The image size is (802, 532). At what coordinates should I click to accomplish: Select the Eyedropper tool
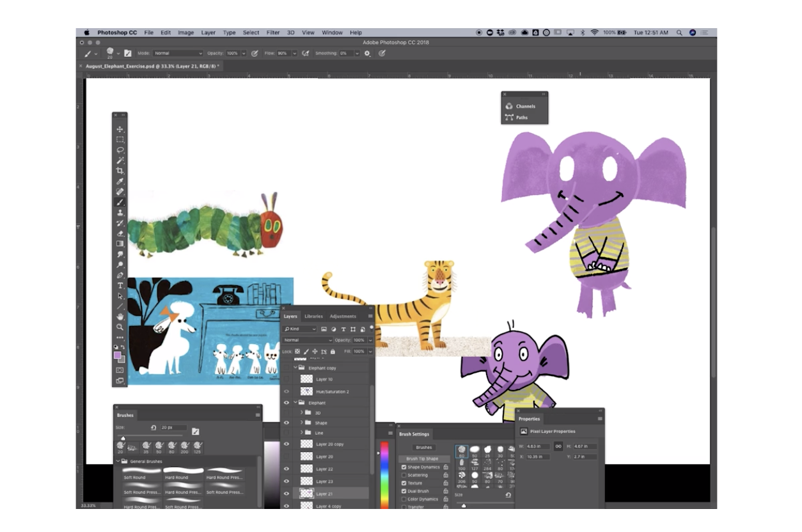pyautogui.click(x=120, y=182)
